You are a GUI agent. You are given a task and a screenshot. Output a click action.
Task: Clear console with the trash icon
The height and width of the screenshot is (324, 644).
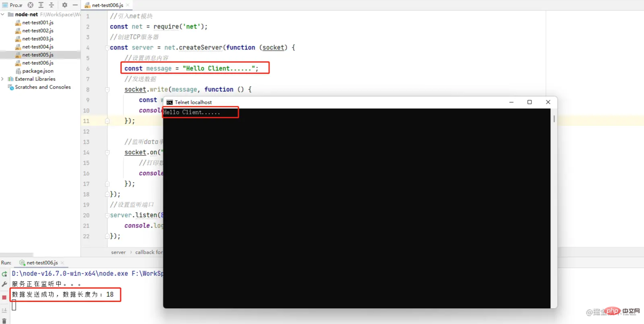[x=4, y=321]
